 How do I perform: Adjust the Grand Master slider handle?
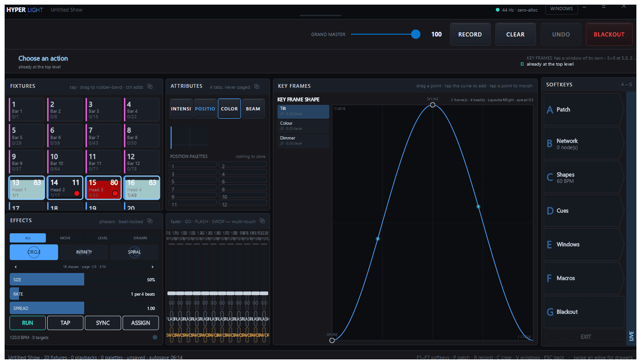pyautogui.click(x=416, y=34)
